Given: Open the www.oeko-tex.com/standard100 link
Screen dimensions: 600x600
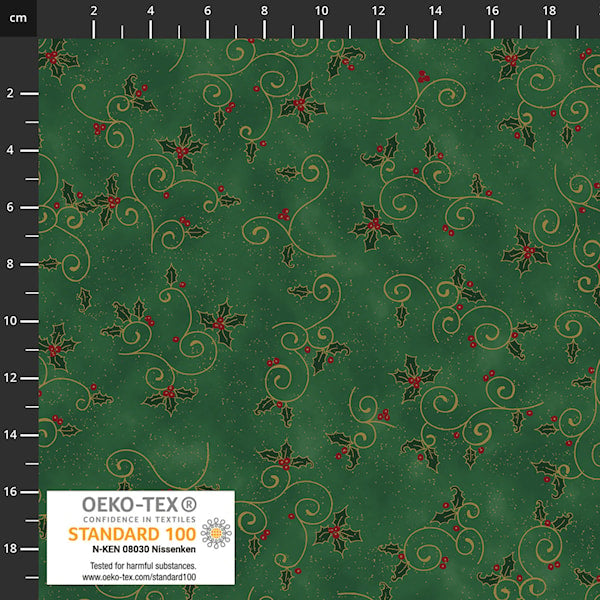Looking at the screenshot, I should pyautogui.click(x=138, y=579).
